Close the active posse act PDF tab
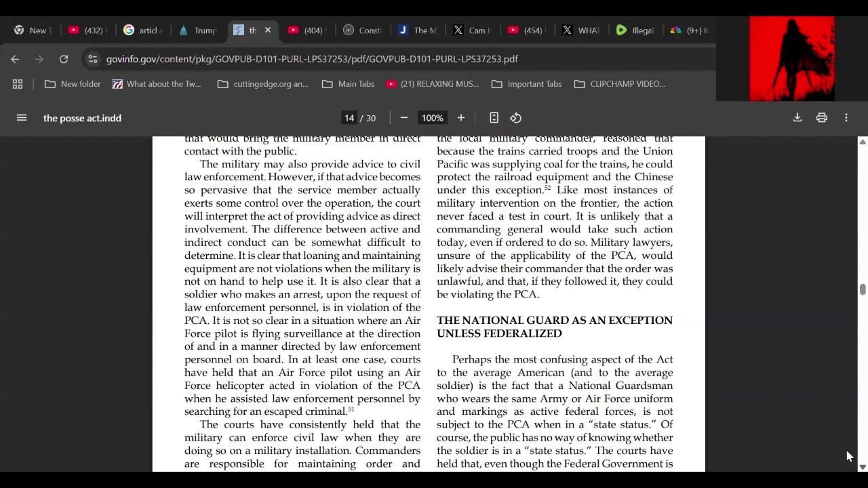 268,30
